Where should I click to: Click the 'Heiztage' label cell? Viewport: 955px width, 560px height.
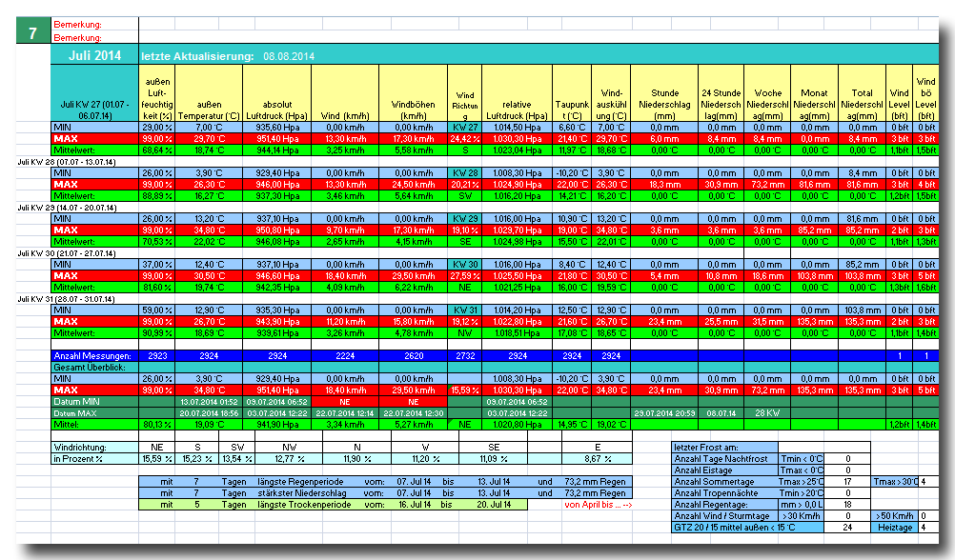point(895,527)
